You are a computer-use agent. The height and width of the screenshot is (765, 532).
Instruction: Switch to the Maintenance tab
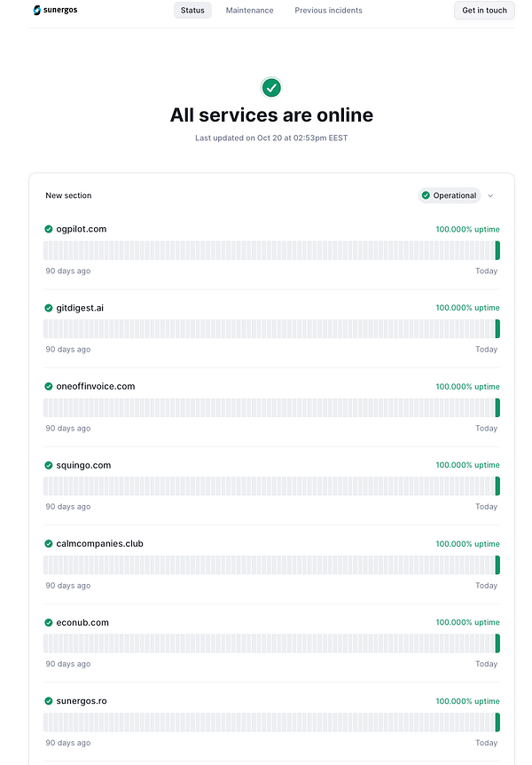click(249, 10)
